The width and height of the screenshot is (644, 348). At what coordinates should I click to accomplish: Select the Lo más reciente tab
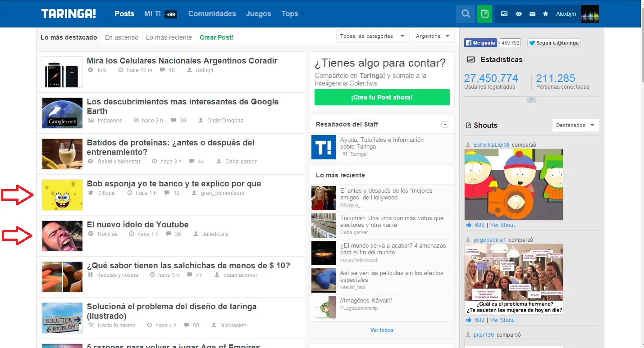coord(169,37)
